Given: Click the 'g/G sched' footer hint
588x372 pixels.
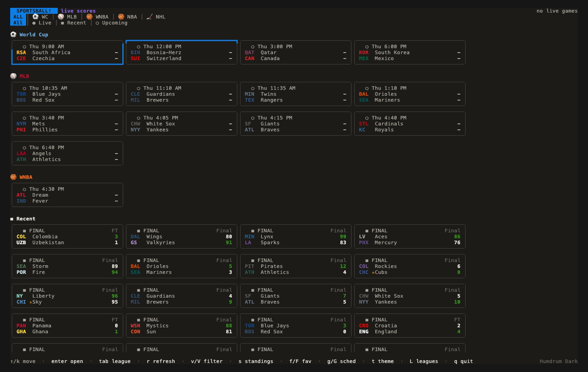Looking at the screenshot, I should pyautogui.click(x=341, y=361).
